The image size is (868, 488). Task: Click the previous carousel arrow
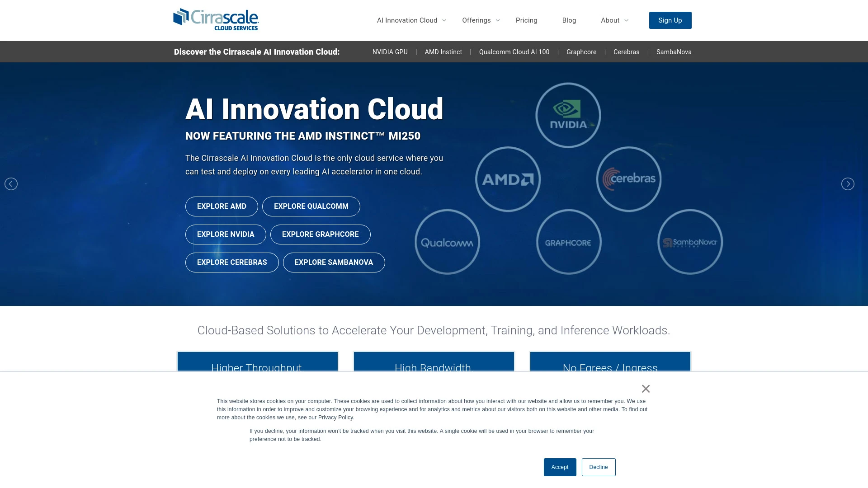coord(11,183)
